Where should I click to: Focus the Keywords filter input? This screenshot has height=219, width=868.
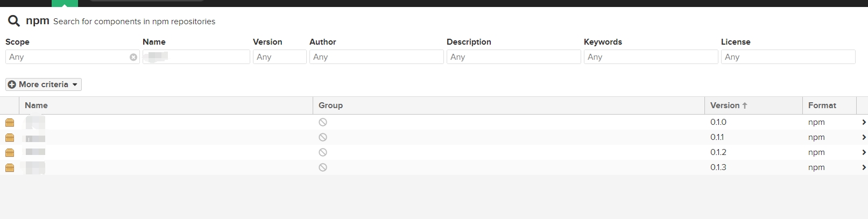(x=651, y=57)
